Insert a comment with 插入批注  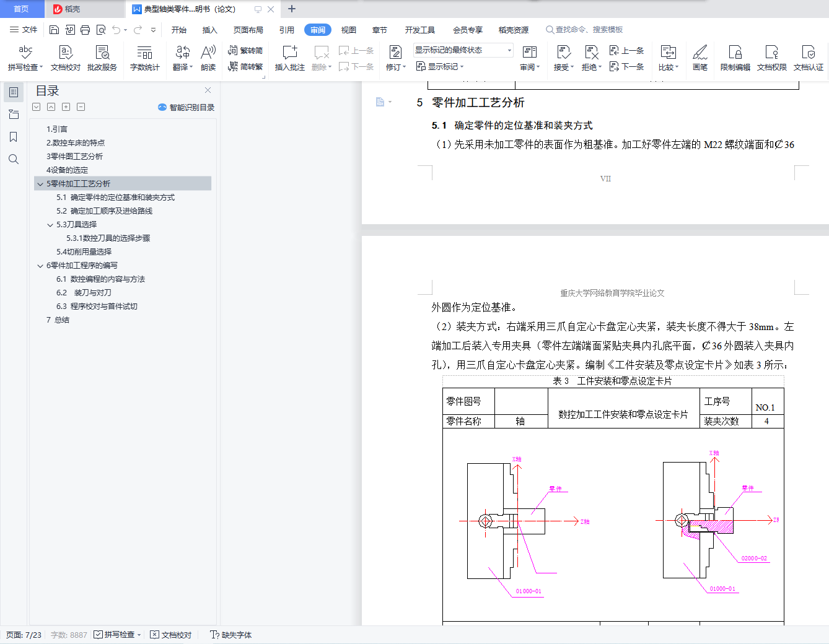click(290, 58)
